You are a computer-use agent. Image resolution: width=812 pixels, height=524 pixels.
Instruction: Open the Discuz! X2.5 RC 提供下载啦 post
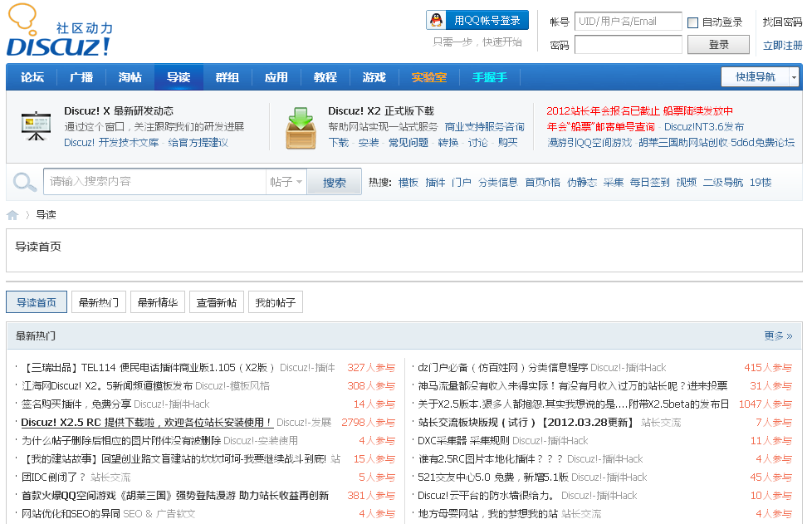click(x=147, y=423)
